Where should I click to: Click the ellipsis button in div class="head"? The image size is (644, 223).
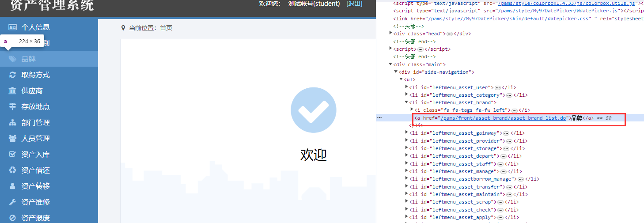point(450,34)
